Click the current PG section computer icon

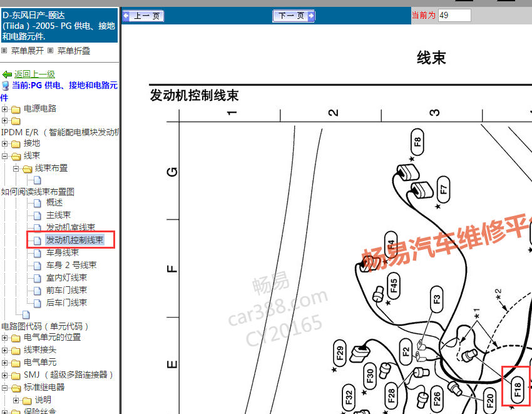point(6,86)
